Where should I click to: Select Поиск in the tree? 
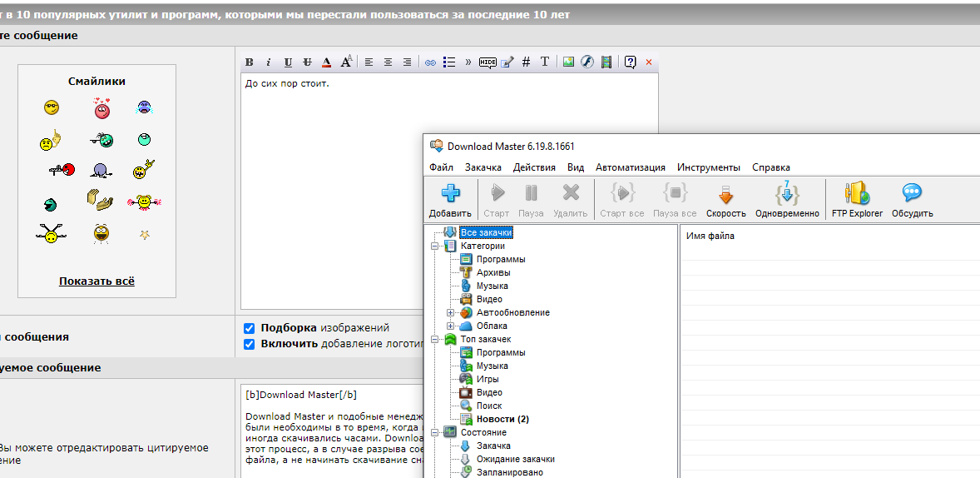point(489,406)
